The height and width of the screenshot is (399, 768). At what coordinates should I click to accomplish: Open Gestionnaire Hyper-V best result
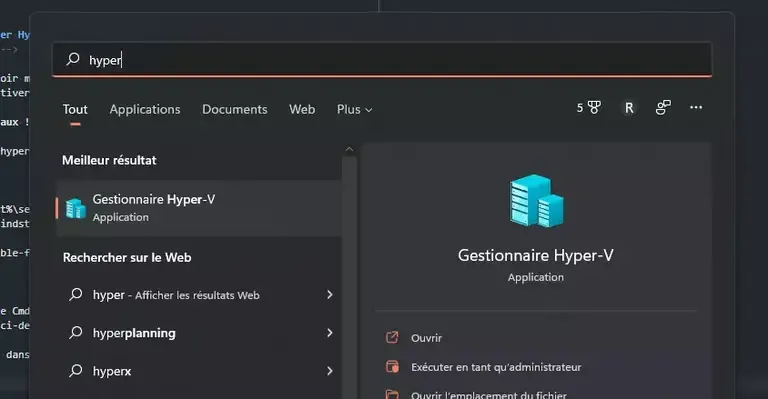(199, 208)
